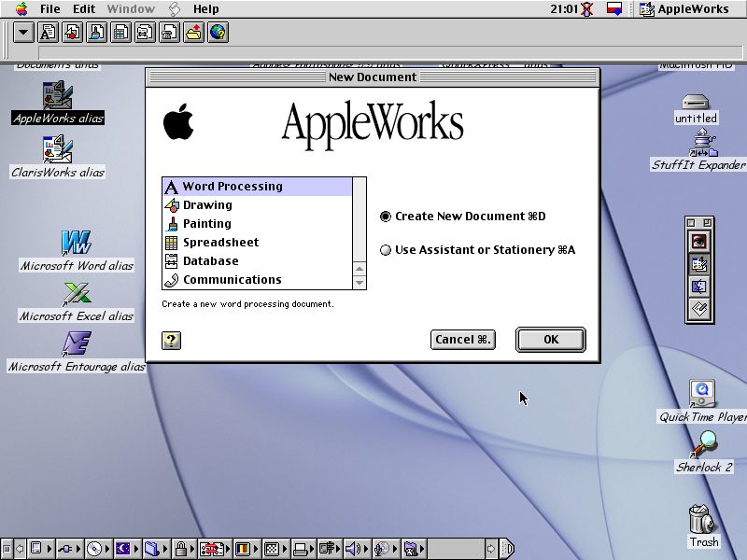Open the Apple menu

tap(21, 9)
